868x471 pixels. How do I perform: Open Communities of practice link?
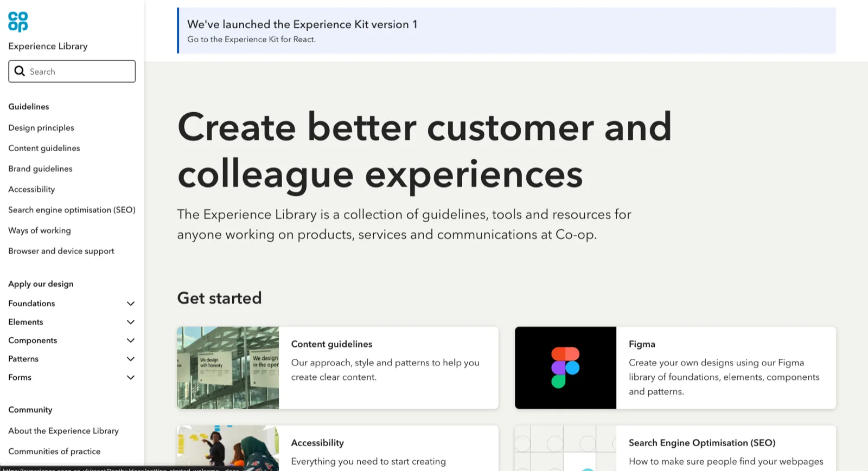point(54,451)
